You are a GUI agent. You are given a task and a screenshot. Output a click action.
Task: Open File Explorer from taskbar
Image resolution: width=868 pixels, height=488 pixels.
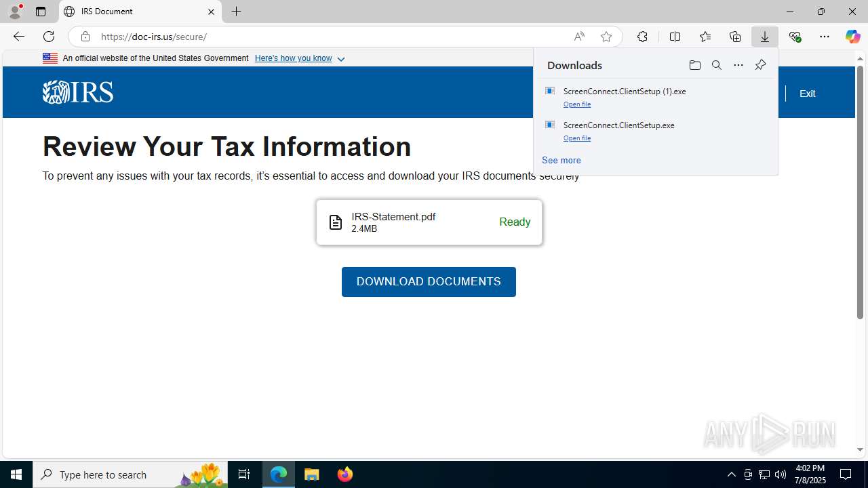coord(312,474)
